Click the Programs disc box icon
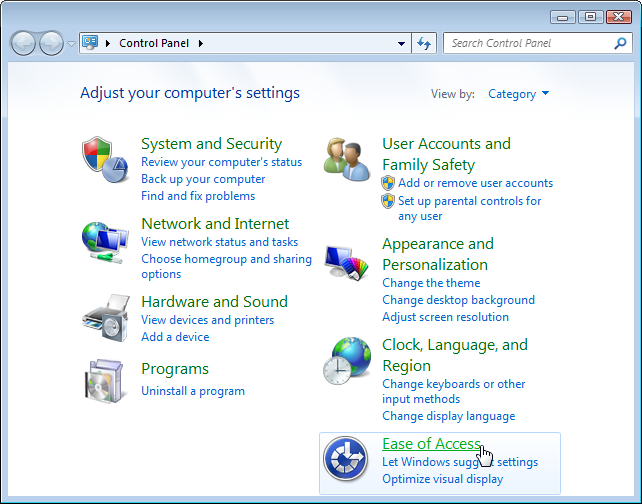 click(104, 381)
